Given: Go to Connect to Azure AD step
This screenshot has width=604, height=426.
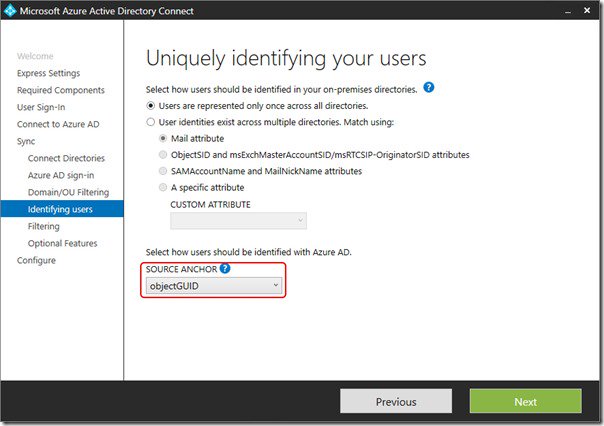Looking at the screenshot, I should click(58, 124).
